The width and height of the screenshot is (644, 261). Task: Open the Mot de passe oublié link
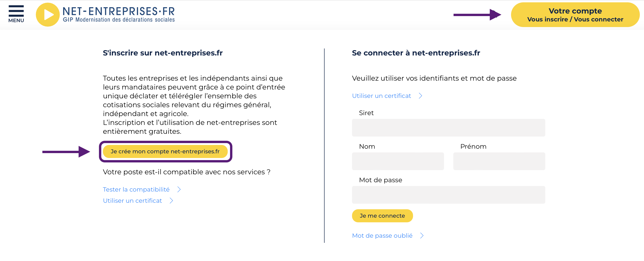382,235
